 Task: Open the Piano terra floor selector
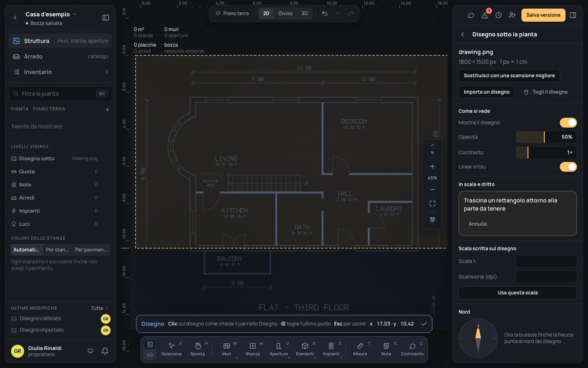[x=232, y=13]
